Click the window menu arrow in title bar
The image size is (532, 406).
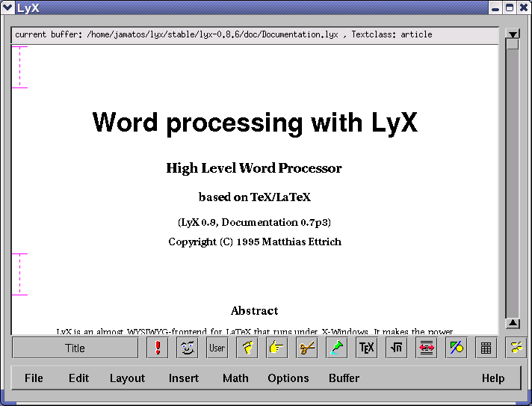click(7, 7)
